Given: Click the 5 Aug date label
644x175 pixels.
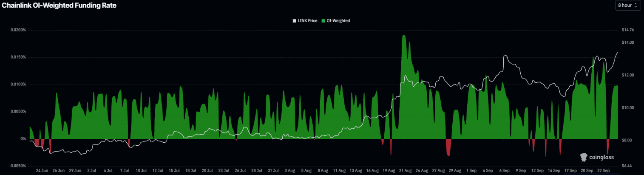Looking at the screenshot, I should tap(306, 170).
